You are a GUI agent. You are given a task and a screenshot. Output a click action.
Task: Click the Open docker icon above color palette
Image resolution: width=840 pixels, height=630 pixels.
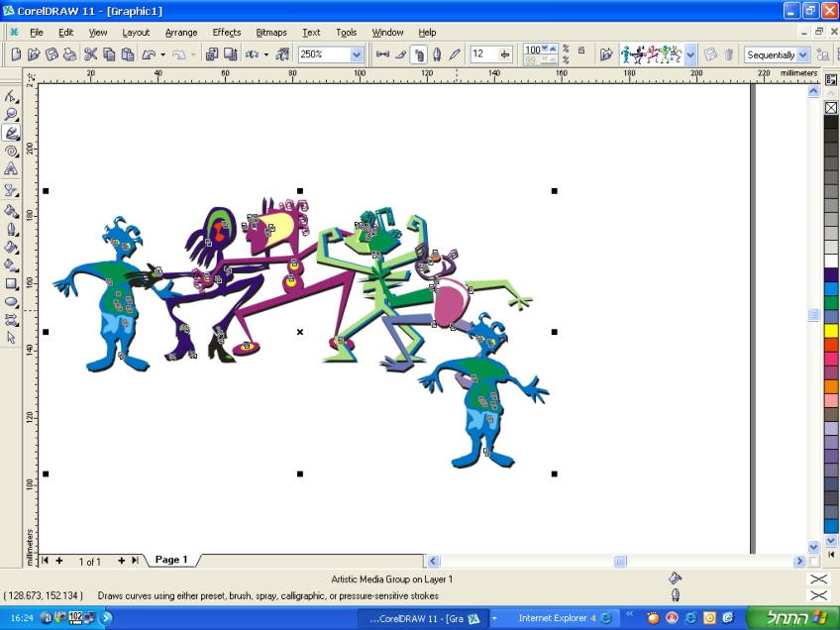(831, 80)
